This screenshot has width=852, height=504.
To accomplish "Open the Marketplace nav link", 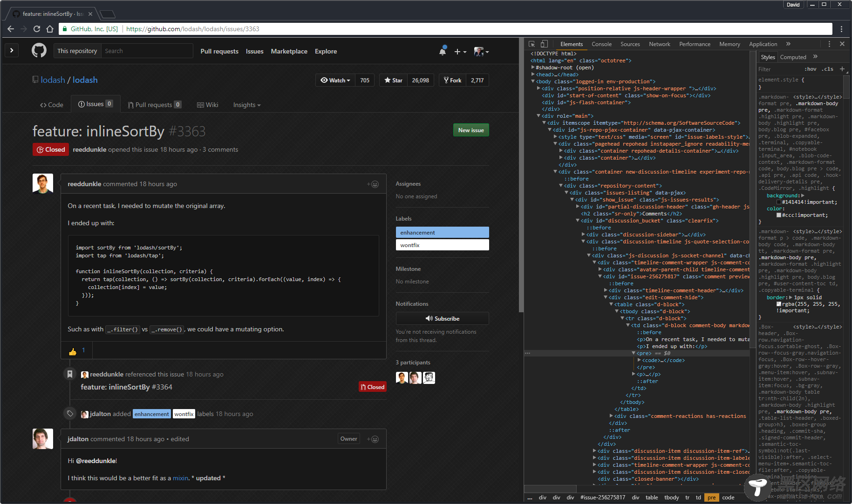I will [289, 51].
